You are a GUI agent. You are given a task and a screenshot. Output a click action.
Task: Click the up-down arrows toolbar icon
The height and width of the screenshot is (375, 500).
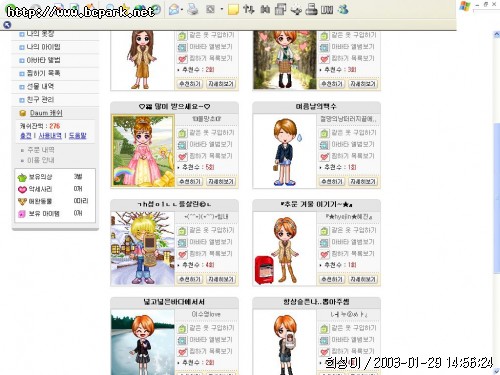(249, 9)
